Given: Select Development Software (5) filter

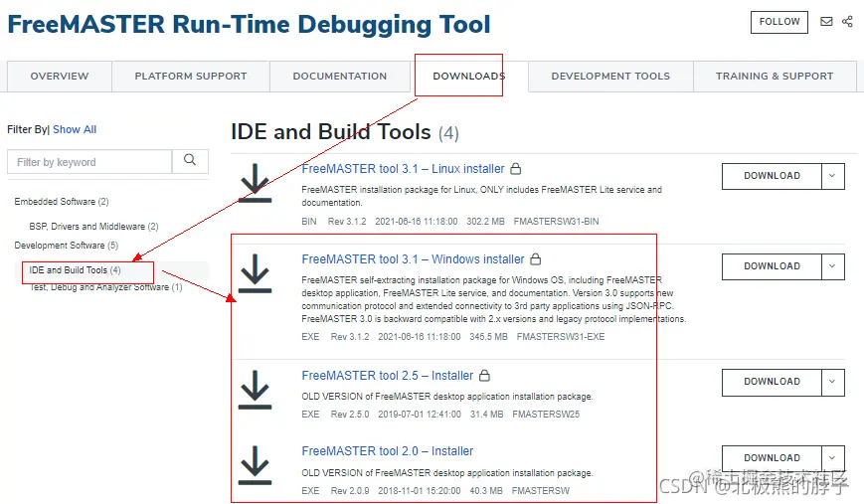Looking at the screenshot, I should [67, 246].
